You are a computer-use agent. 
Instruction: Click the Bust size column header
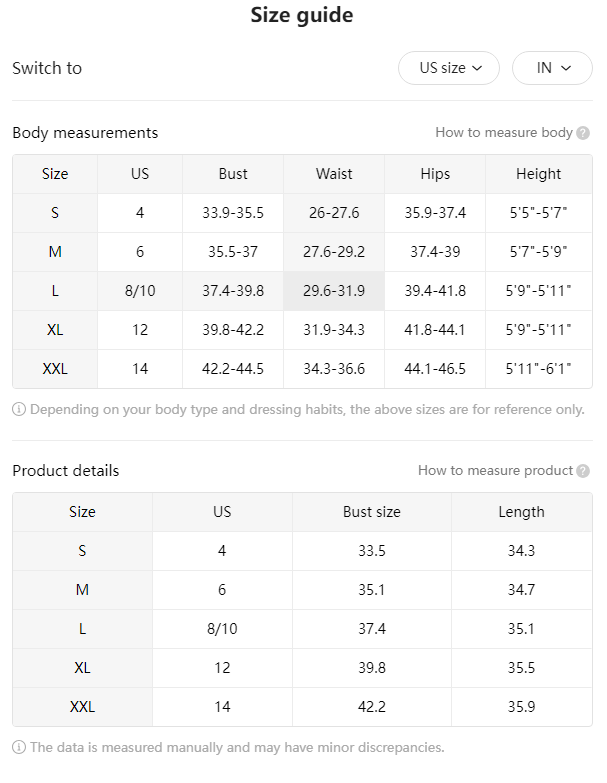coord(372,512)
